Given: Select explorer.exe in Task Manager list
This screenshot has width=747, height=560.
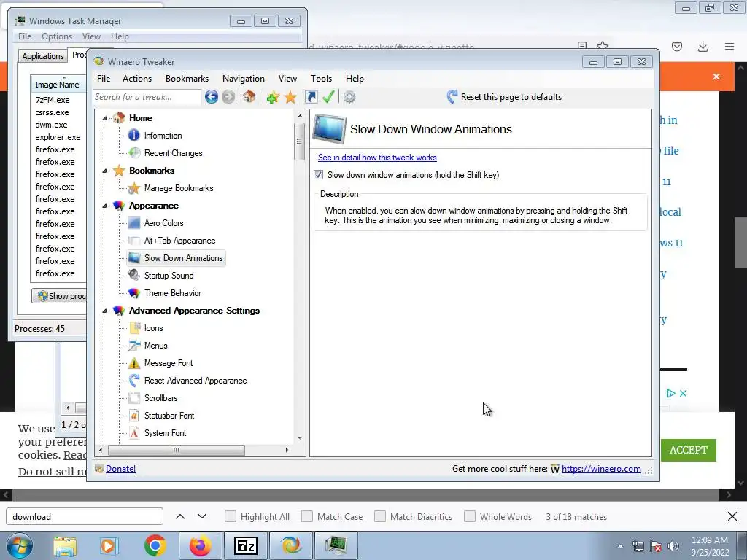Looking at the screenshot, I should (x=58, y=137).
